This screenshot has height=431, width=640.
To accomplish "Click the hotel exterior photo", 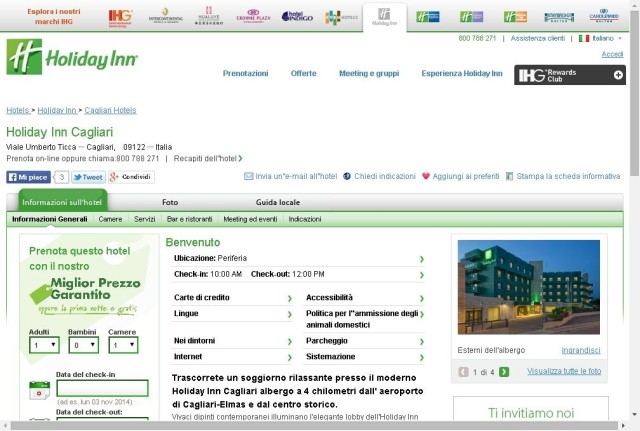I will [529, 287].
